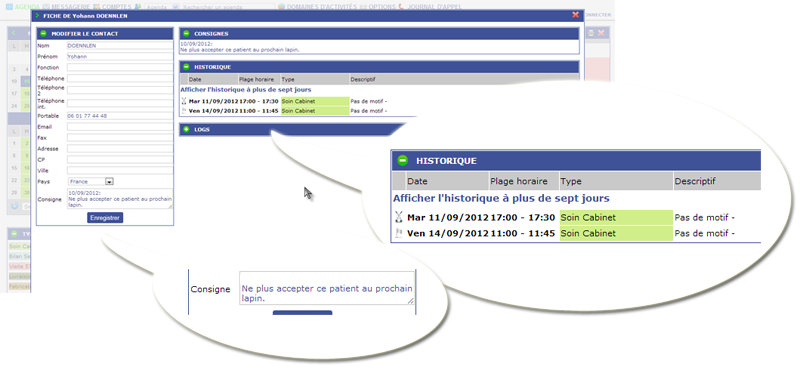Close the Fiche de Yohann DOENNLEN dialog
The width and height of the screenshot is (800, 369).
pyautogui.click(x=576, y=15)
